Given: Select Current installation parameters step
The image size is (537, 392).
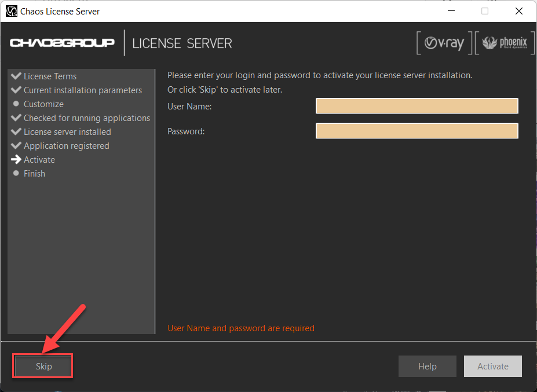Looking at the screenshot, I should pyautogui.click(x=82, y=90).
